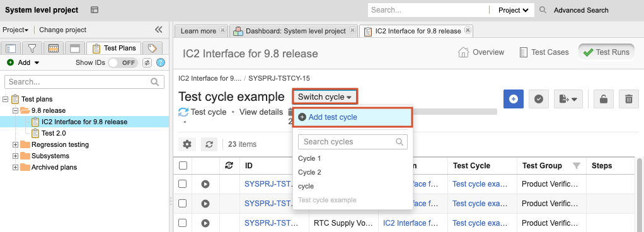Choose Add test cycle from menu
Image resolution: width=644 pixels, height=232 pixels.
click(x=352, y=117)
